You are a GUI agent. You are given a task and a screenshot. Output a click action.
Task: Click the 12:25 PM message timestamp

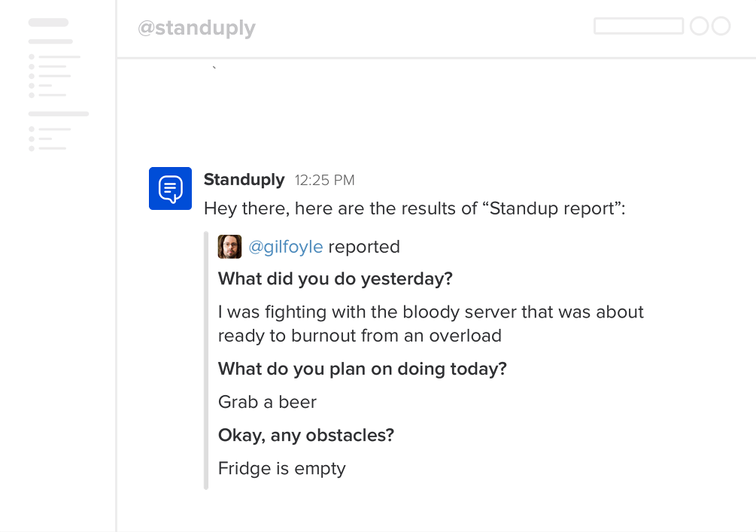[324, 181]
